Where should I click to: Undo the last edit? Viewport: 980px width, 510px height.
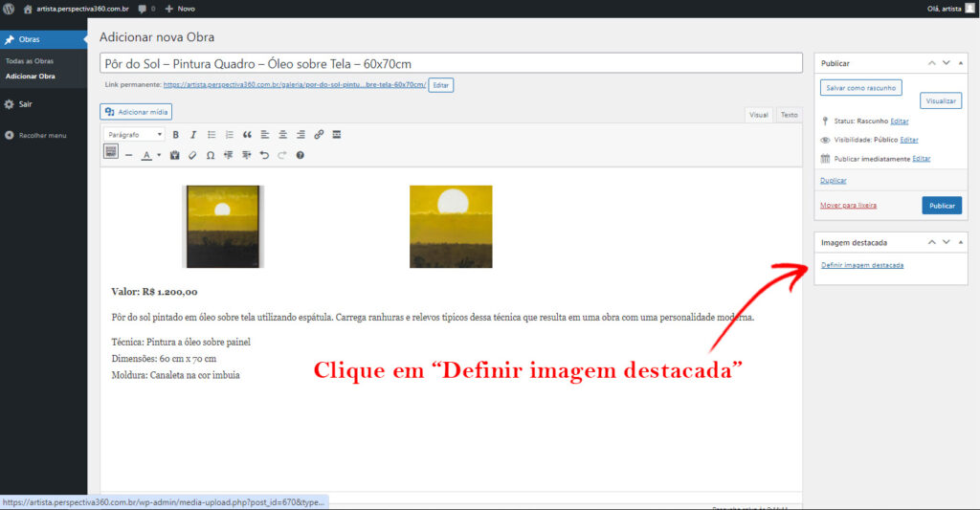click(264, 155)
